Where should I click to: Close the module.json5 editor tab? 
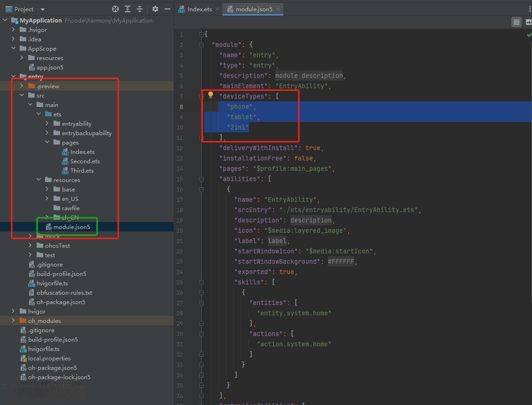(x=278, y=9)
